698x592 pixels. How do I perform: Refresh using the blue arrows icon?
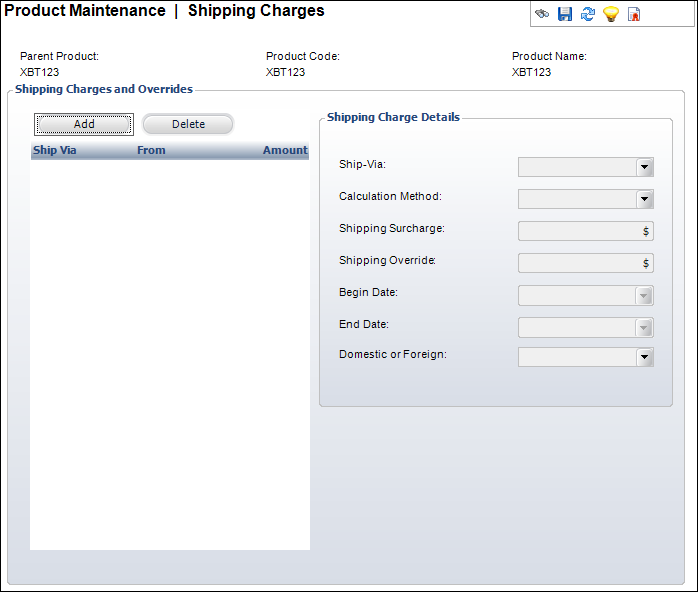[x=588, y=14]
